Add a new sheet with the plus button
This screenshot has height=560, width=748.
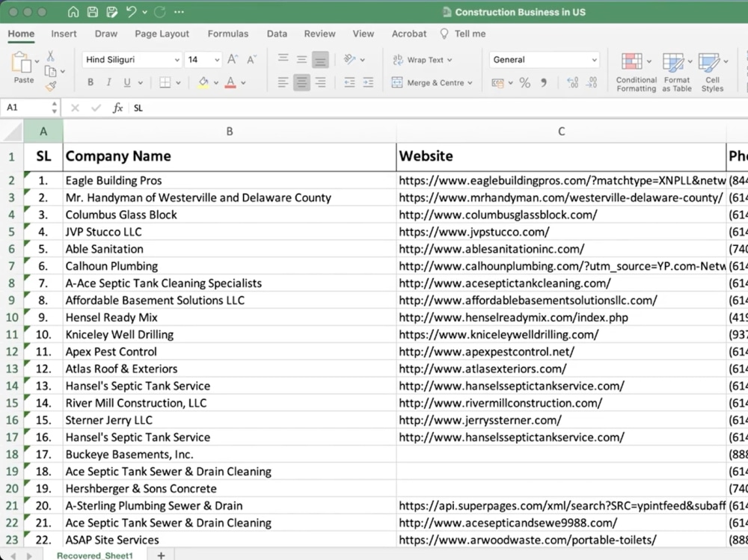click(162, 556)
